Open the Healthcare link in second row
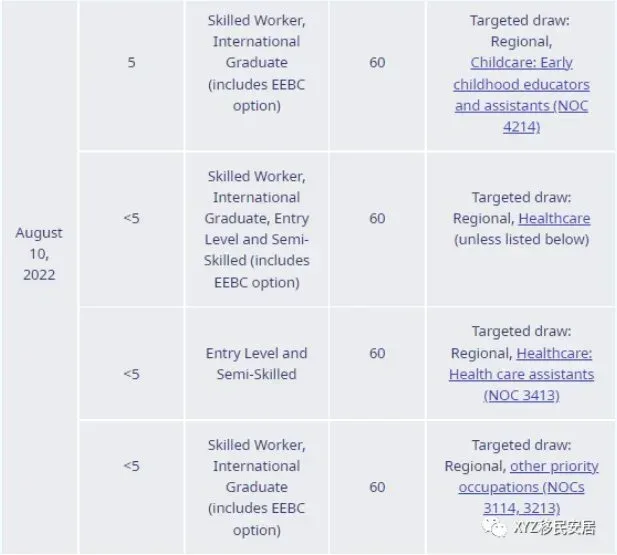The image size is (617, 555). (x=554, y=218)
